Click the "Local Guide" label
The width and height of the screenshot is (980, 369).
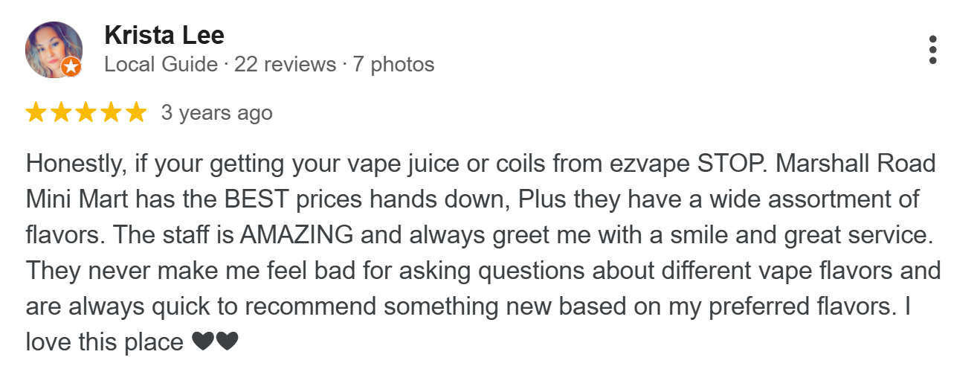click(161, 65)
